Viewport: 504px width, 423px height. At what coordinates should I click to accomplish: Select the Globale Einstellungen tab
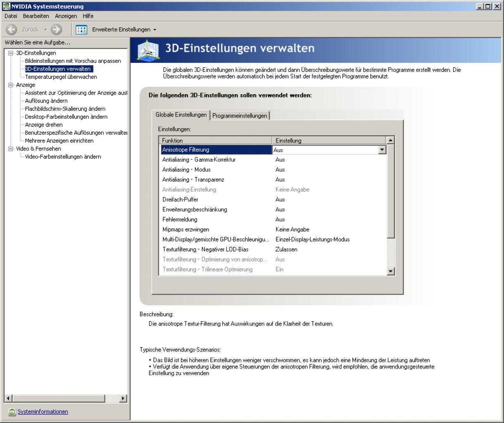click(181, 115)
